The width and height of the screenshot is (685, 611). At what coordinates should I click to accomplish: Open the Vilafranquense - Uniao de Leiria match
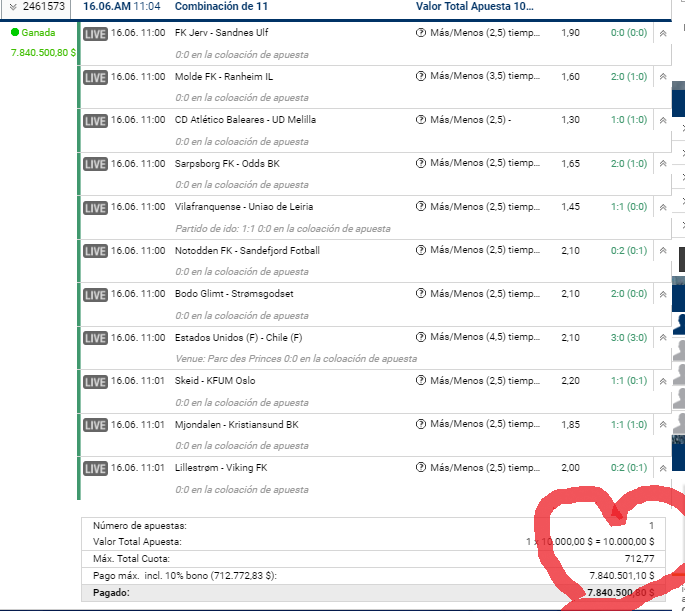244,207
